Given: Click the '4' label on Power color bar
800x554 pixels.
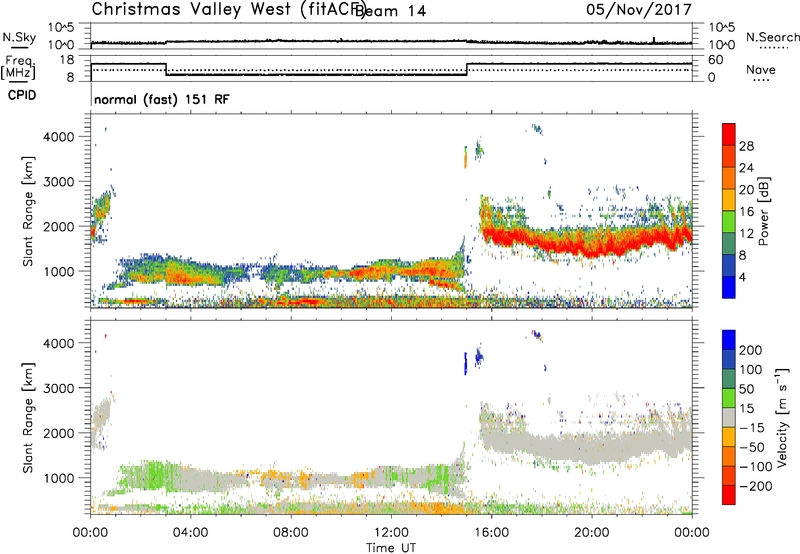Looking at the screenshot, I should click(743, 277).
